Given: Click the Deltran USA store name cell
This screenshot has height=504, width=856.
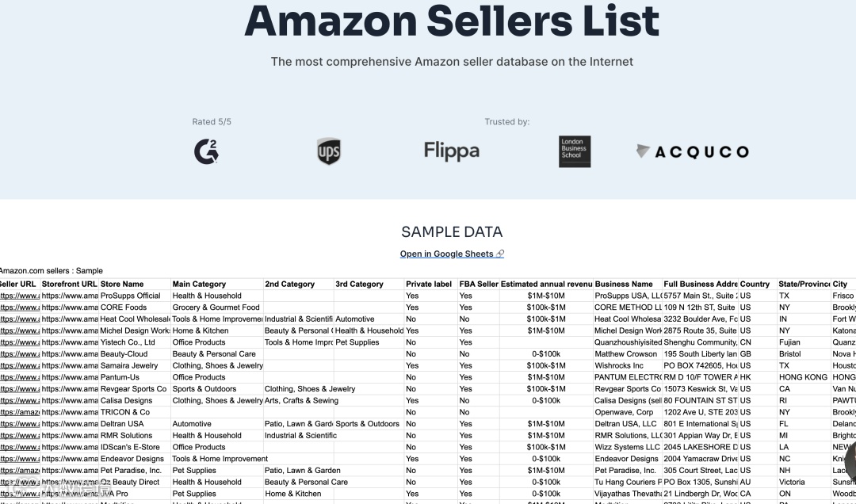Looking at the screenshot, I should (x=122, y=424).
